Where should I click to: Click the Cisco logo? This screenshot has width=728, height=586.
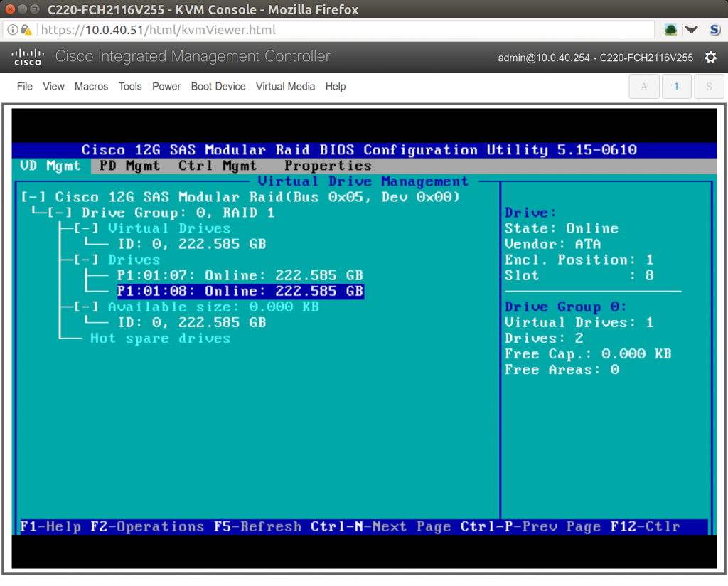28,57
